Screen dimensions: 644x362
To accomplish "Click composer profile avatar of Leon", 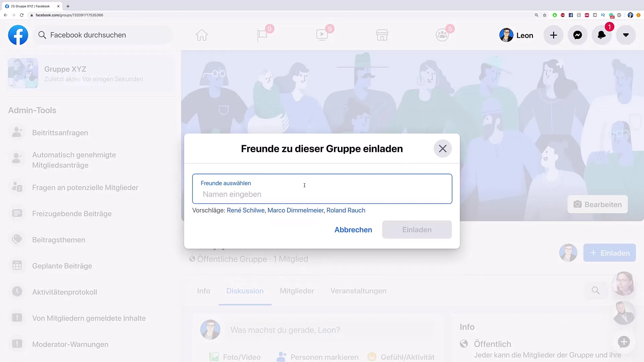I will pyautogui.click(x=210, y=329).
